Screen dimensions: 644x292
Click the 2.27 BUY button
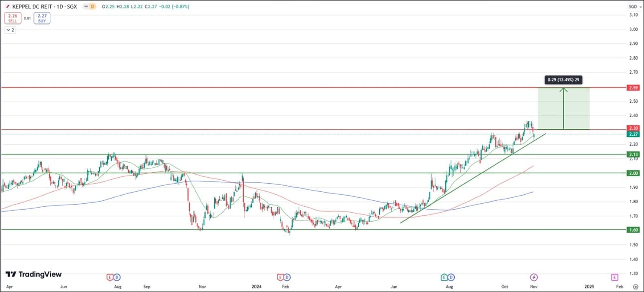pos(42,18)
